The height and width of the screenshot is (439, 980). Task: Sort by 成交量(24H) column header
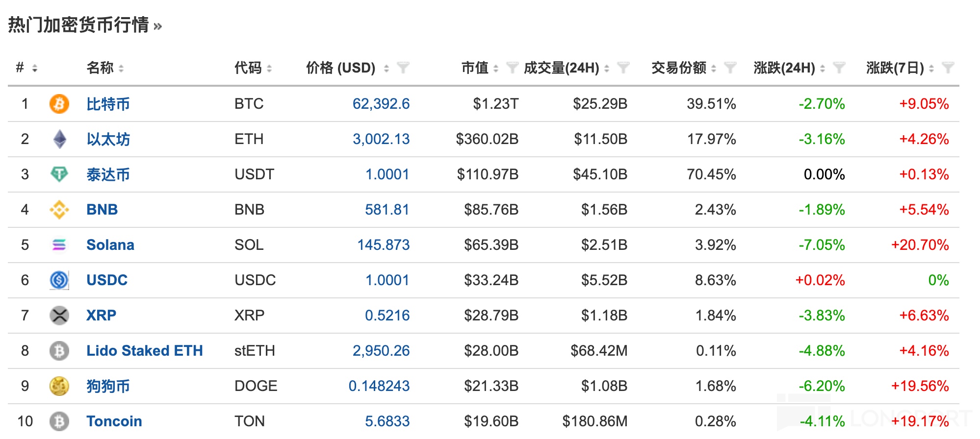[561, 68]
